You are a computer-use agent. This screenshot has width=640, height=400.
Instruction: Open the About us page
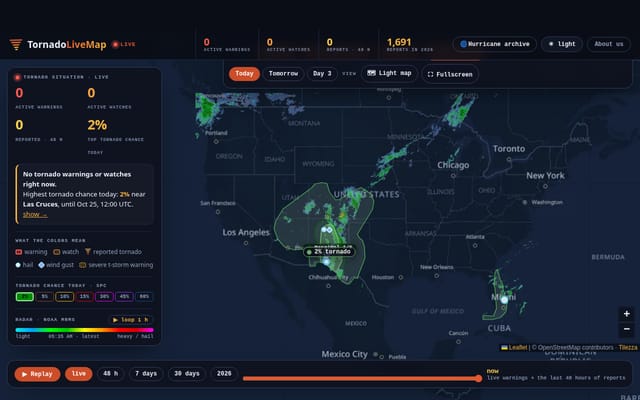pos(609,44)
